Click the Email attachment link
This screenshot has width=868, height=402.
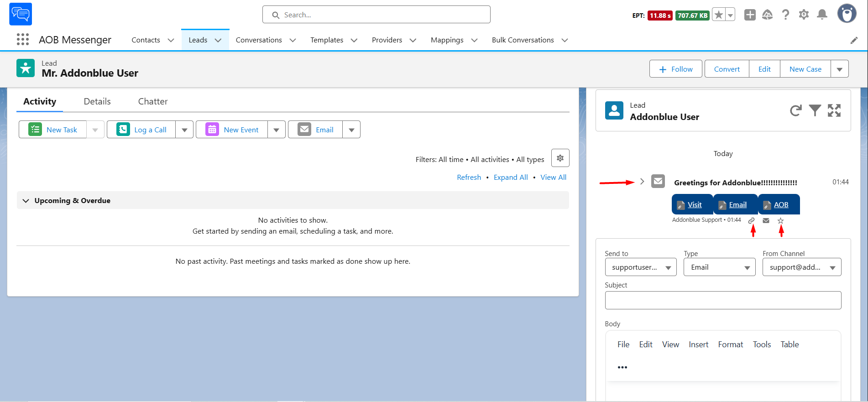click(738, 204)
